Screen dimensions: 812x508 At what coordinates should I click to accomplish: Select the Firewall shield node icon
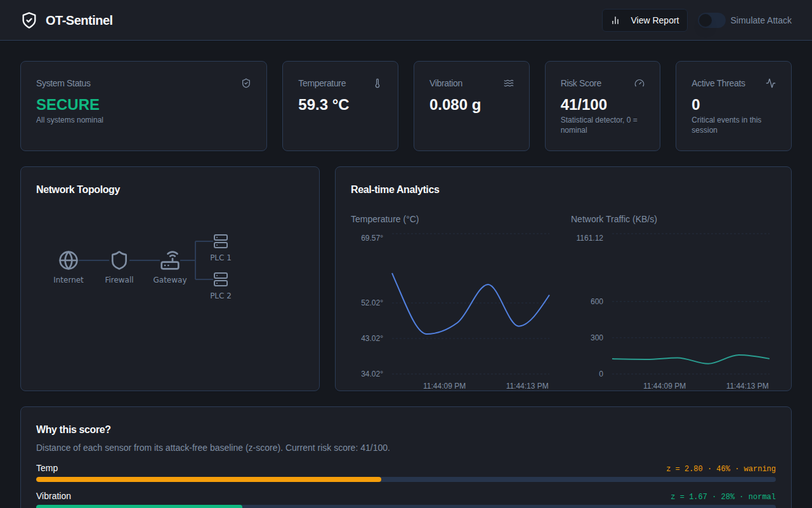coord(119,260)
